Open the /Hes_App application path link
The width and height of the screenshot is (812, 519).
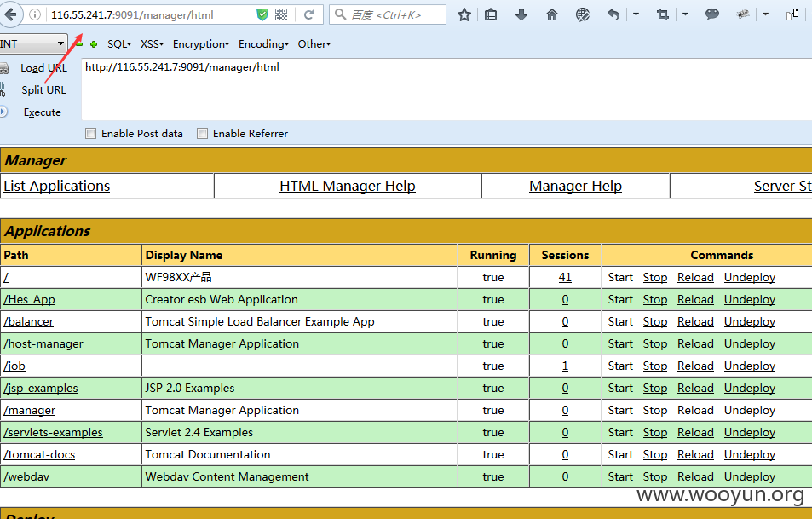[x=30, y=299]
